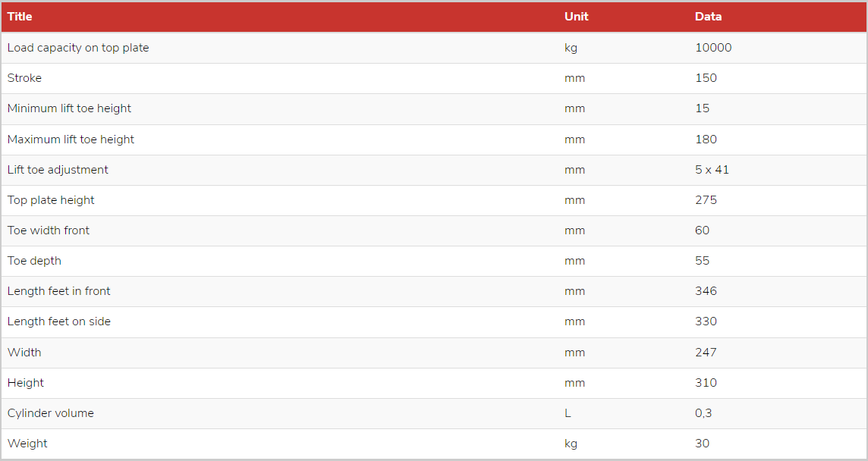Click the load capacity value 10000

tap(713, 48)
